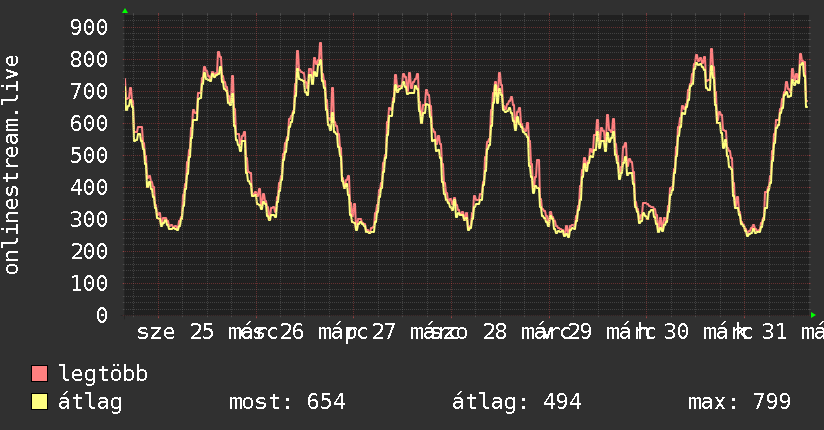Click the 800 y-axis label

coord(89,59)
